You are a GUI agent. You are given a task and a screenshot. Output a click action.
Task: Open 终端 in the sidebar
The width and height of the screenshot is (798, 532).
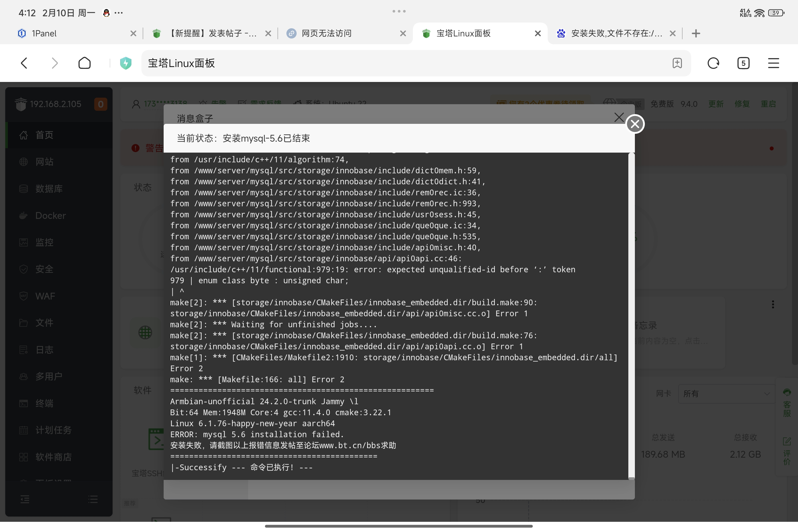59,403
